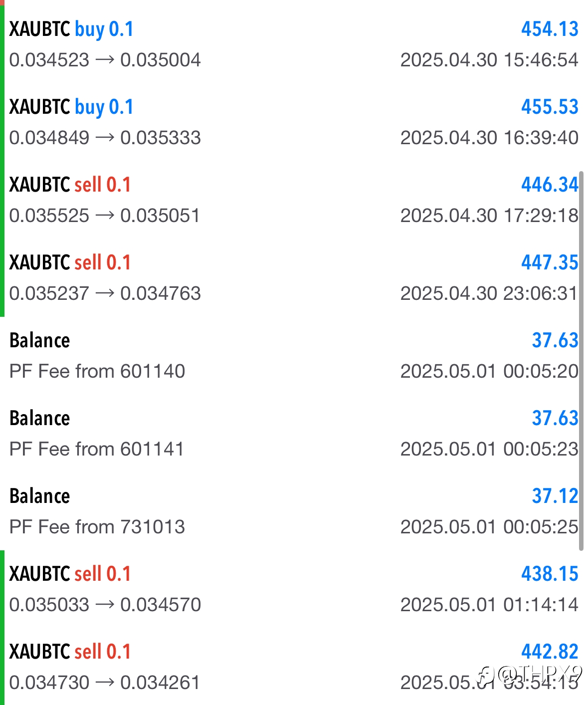Tap the timestamp 2025.04.30 16:39:40
The width and height of the screenshot is (588, 705).
489,138
